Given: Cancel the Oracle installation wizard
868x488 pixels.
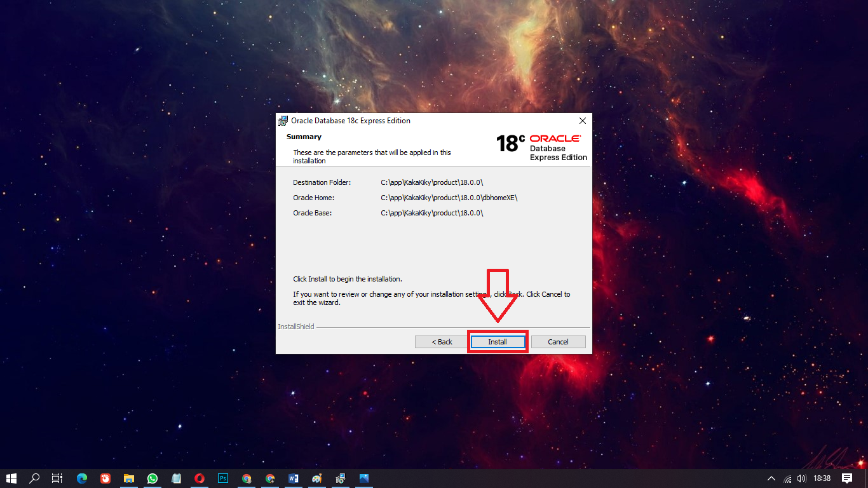Looking at the screenshot, I should [558, 342].
